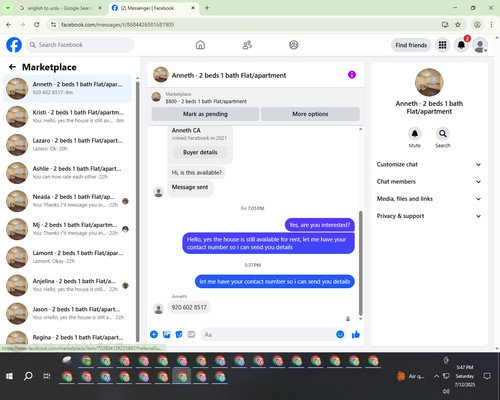Open the Groups/profile circle icon in top navigation
The width and height of the screenshot is (500, 400).
click(x=294, y=45)
